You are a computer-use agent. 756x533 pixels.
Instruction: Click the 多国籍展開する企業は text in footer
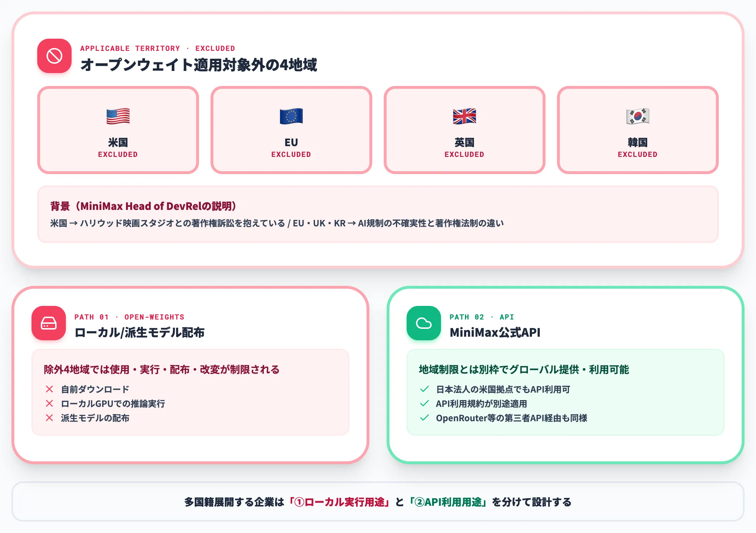point(234,502)
